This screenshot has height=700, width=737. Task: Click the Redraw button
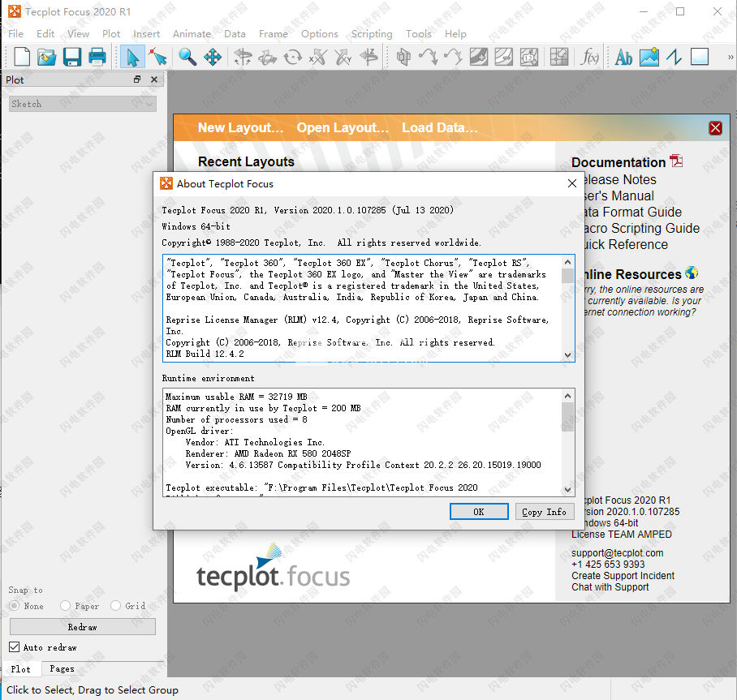pyautogui.click(x=83, y=627)
